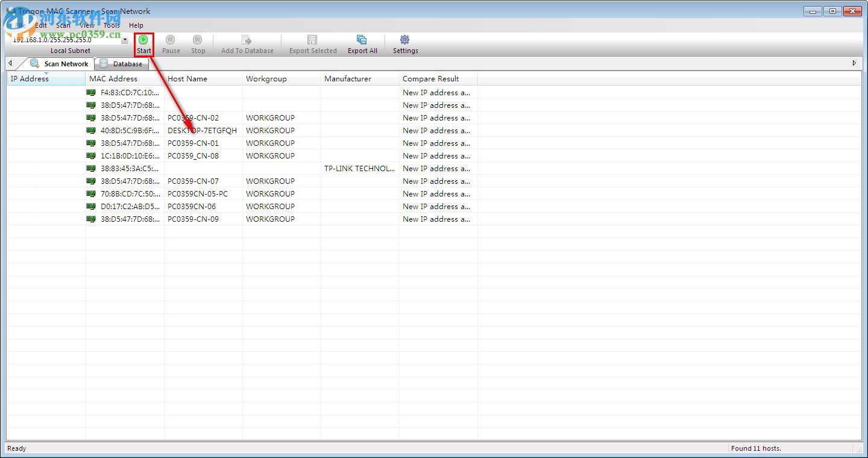Click WORKGROUP in the PC0359CN-06 row
Viewport: 868px width, 458px height.
[270, 206]
